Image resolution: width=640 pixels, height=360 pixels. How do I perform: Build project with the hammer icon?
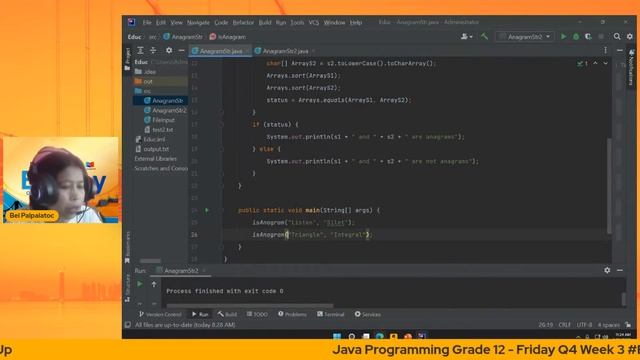484,36
